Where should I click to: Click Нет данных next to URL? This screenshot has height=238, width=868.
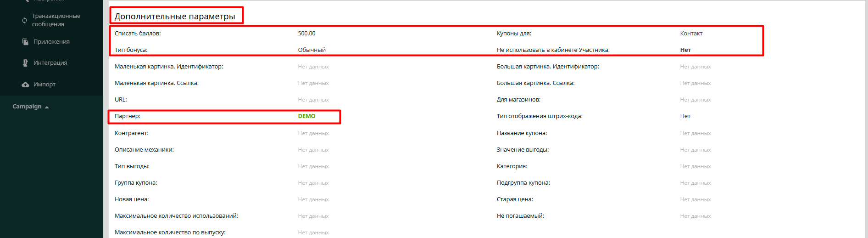[313, 100]
